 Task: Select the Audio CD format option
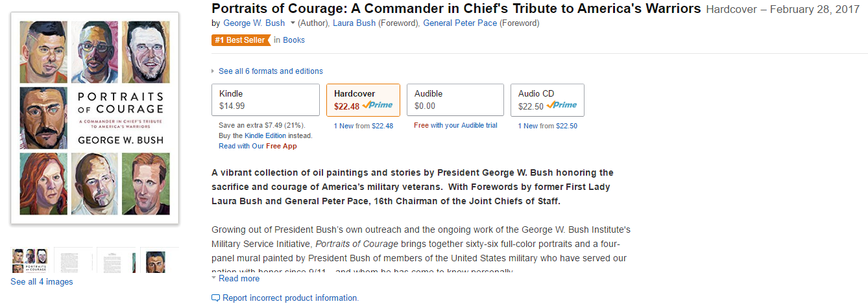[547, 100]
